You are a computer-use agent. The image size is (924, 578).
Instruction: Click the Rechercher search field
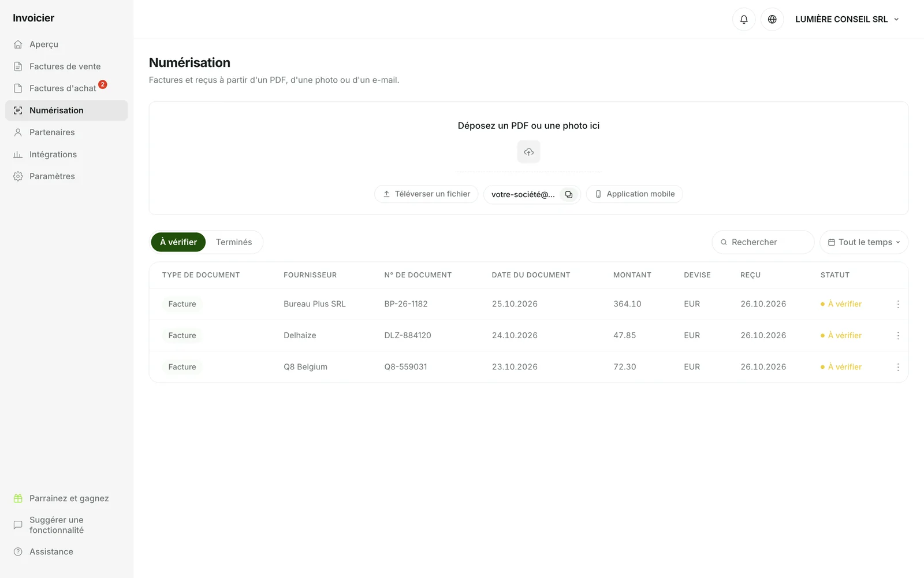(x=763, y=242)
